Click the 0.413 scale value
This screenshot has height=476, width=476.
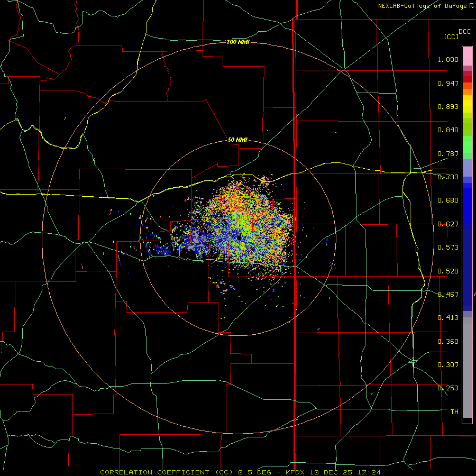[448, 318]
